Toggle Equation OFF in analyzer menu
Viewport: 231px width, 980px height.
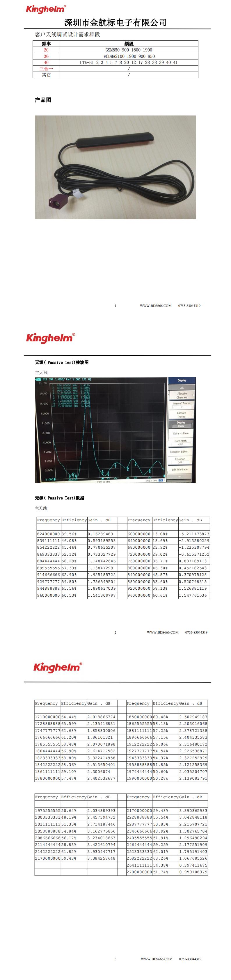(x=180, y=460)
